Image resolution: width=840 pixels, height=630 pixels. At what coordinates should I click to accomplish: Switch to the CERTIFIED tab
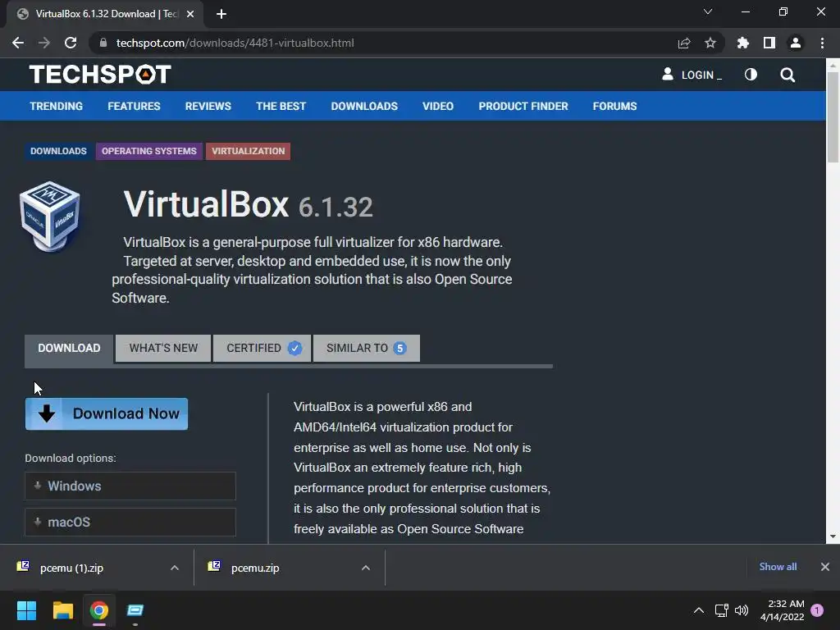(262, 348)
